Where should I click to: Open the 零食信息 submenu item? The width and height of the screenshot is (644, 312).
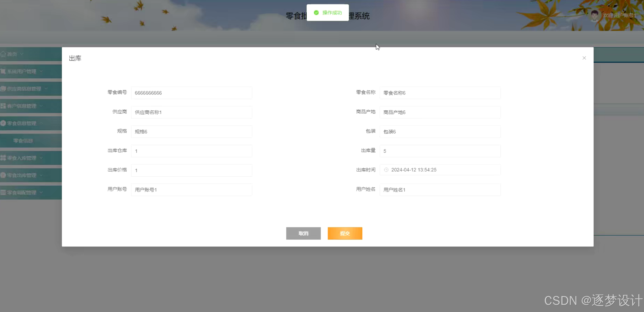(x=23, y=141)
